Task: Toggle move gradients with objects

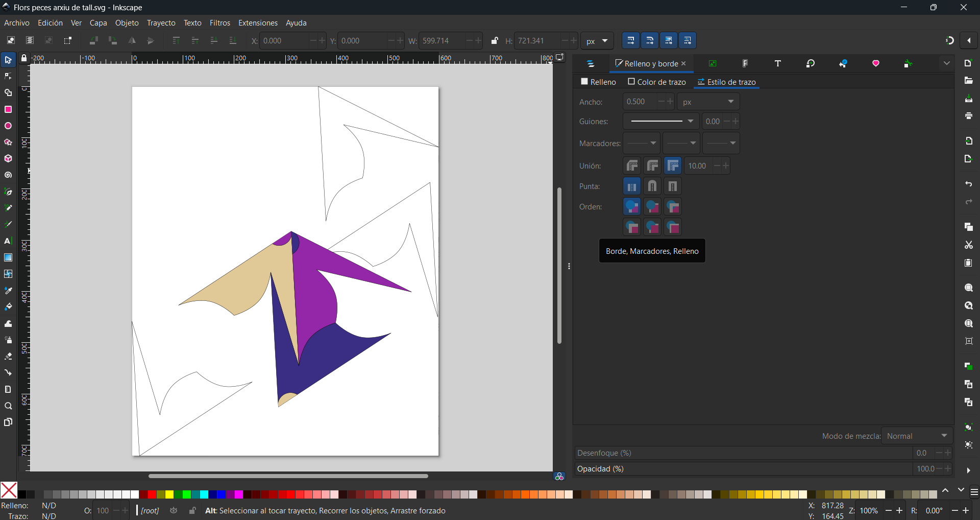Action: (x=669, y=41)
